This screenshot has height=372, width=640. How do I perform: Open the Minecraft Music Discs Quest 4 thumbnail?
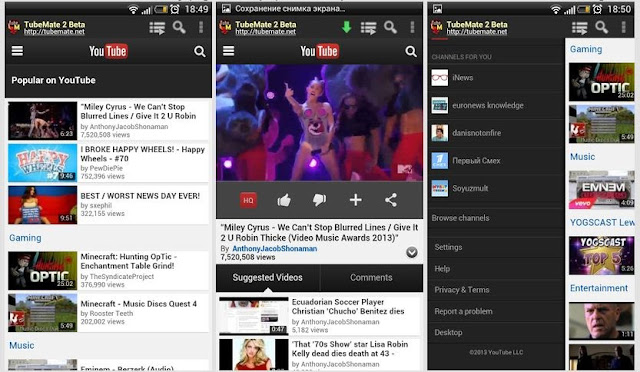click(x=42, y=313)
